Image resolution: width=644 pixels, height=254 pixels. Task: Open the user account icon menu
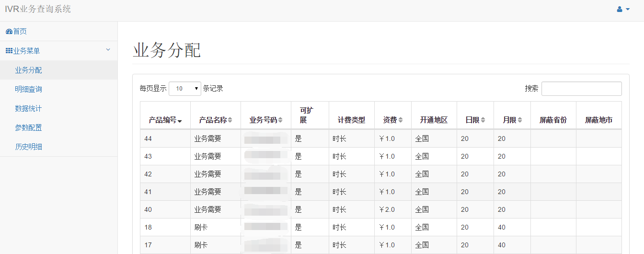pos(619,9)
